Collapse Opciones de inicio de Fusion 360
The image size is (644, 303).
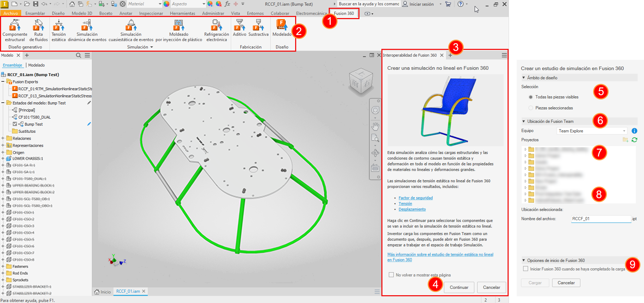[x=523, y=261]
